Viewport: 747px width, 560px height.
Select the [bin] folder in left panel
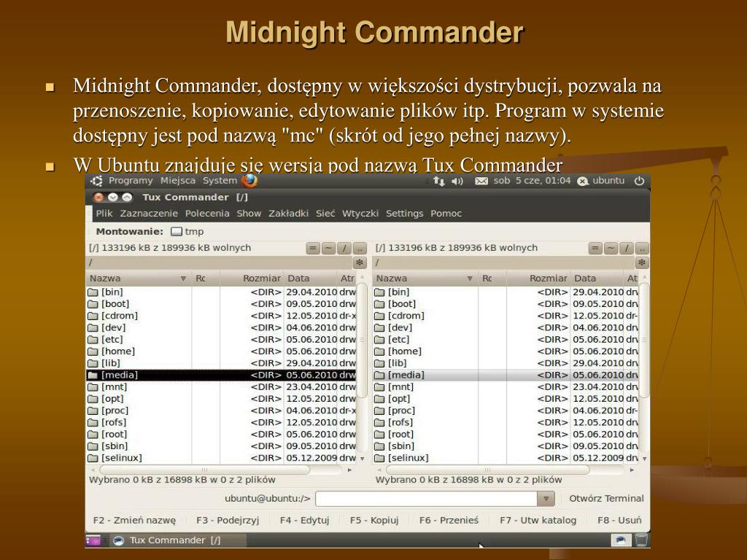220,292
